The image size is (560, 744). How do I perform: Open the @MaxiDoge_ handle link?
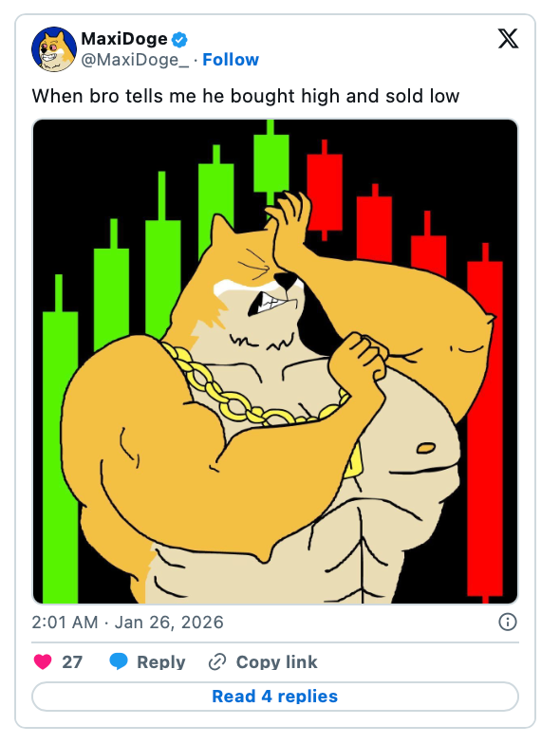coord(135,61)
